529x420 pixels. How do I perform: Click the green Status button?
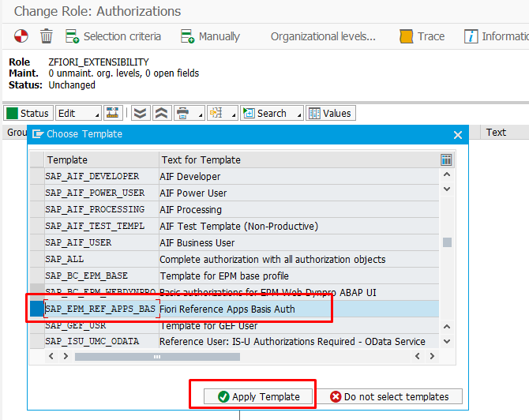[28, 113]
